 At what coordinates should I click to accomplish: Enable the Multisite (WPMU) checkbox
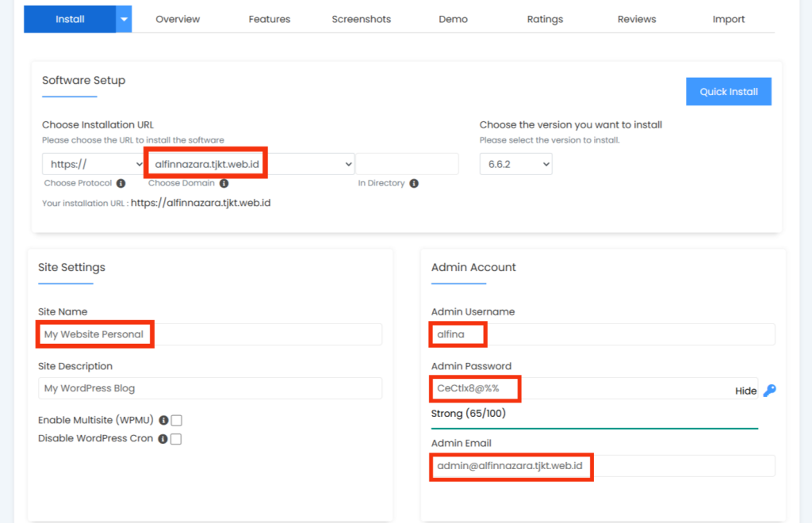click(176, 421)
